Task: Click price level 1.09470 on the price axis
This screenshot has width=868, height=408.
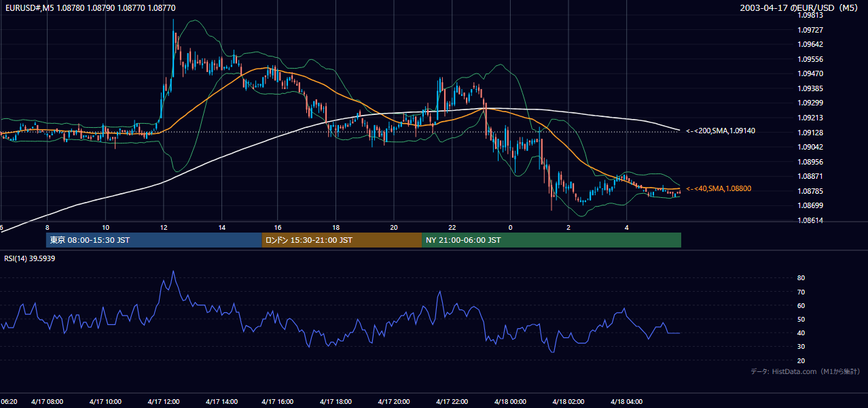Action: 812,73
